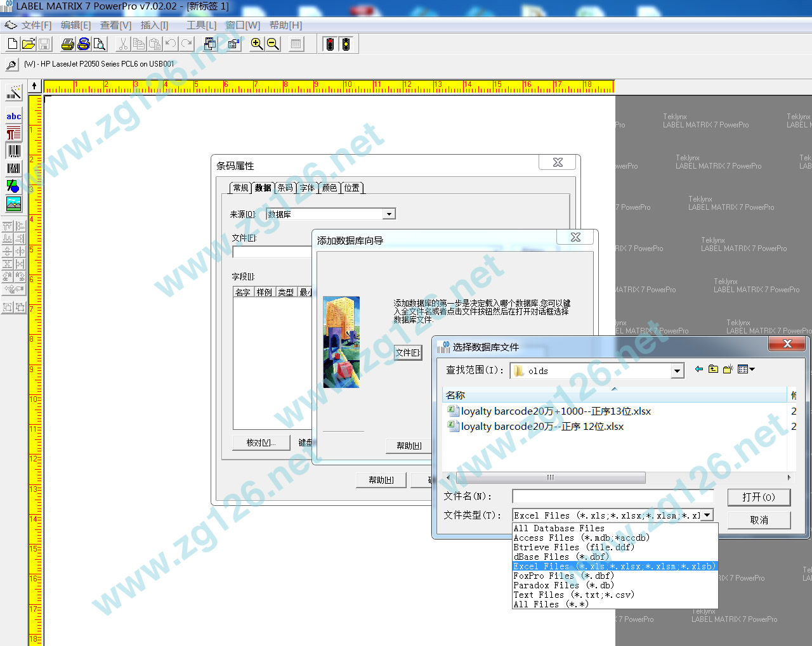Click the 文件[F] button in wizard
This screenshot has width=812, height=646.
point(408,352)
